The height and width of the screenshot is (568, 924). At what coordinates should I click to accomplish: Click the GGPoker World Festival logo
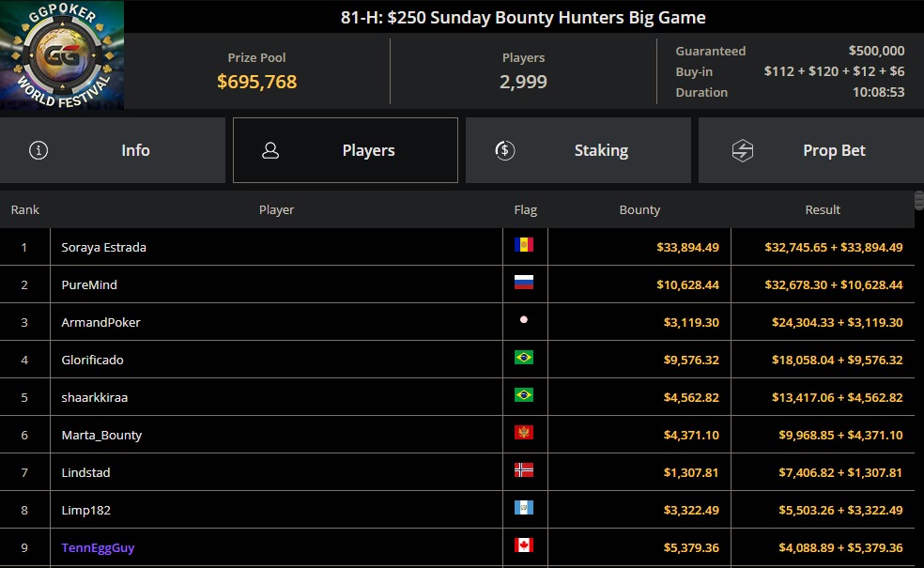(x=62, y=54)
